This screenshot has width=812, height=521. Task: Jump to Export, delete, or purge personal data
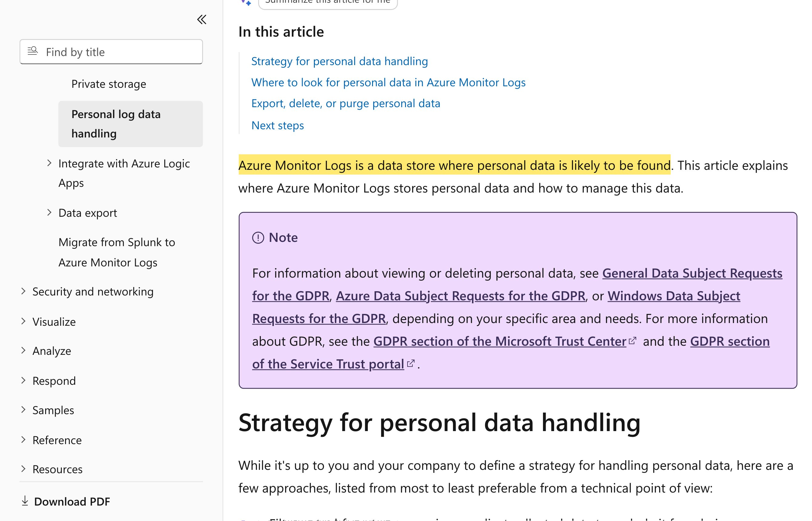click(345, 104)
